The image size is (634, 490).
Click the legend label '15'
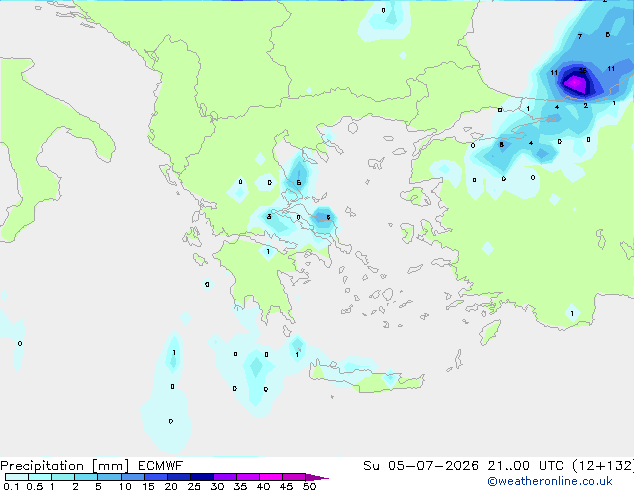148,486
